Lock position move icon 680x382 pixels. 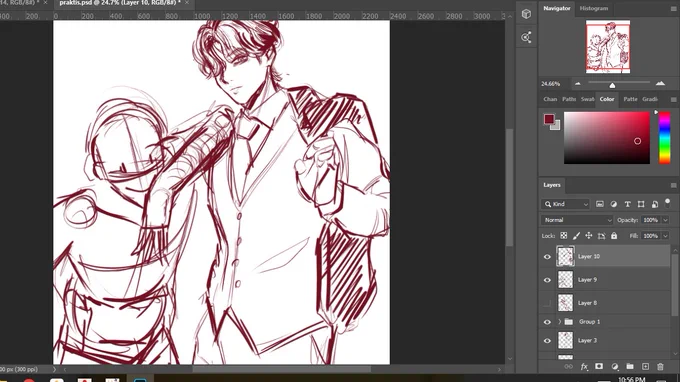[x=588, y=236]
